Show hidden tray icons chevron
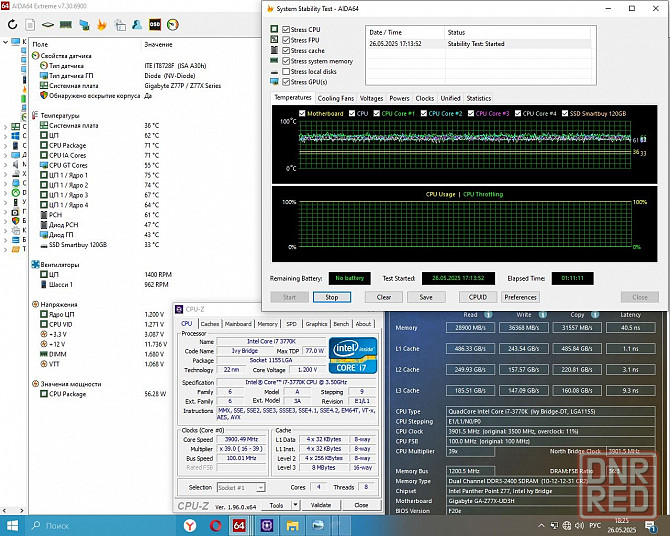Image resolution: width=670 pixels, height=536 pixels. [541, 525]
